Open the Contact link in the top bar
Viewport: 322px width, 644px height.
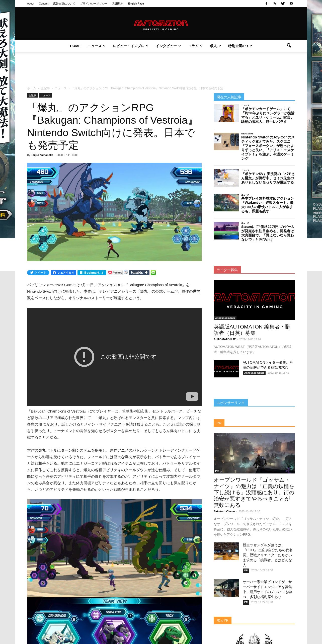coord(44,4)
